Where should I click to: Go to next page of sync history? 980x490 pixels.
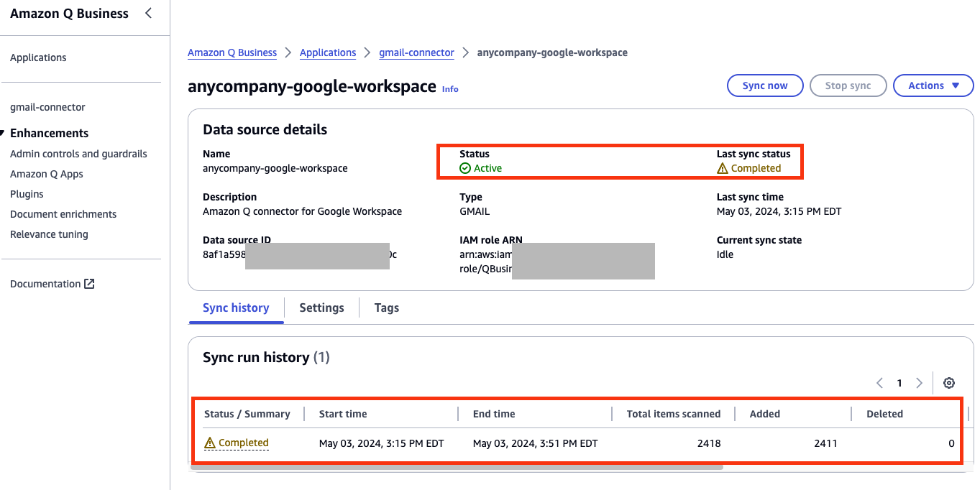click(919, 383)
